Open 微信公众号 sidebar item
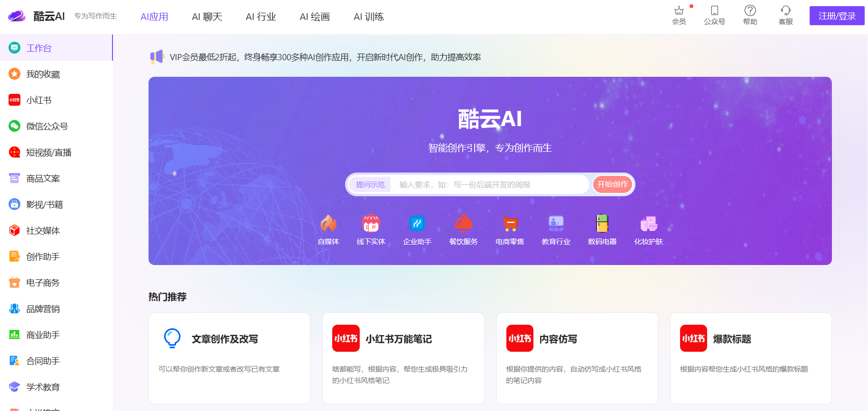868x411 pixels. (47, 126)
